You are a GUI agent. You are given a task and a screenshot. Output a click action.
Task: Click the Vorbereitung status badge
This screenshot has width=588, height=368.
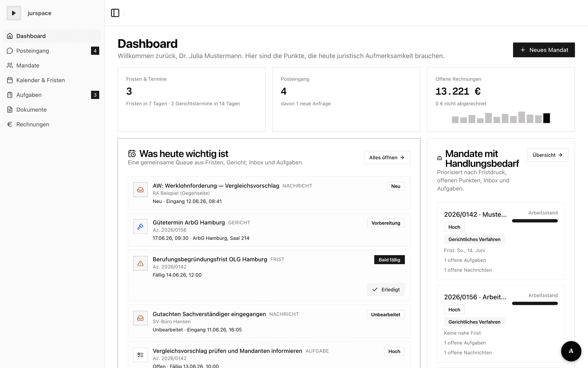[x=386, y=223]
